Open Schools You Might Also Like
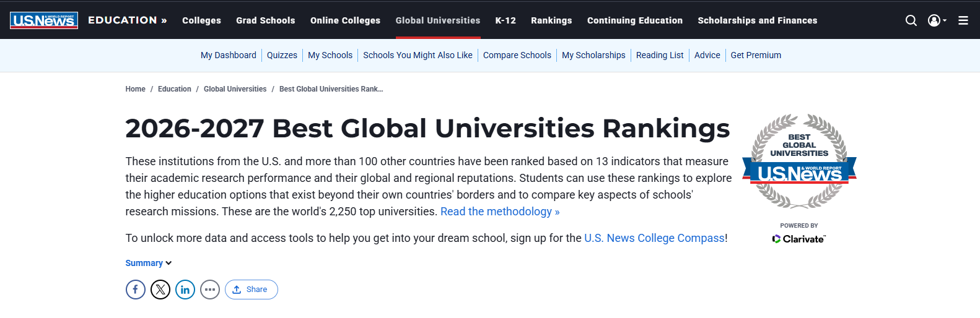This screenshot has height=318, width=980. point(418,55)
